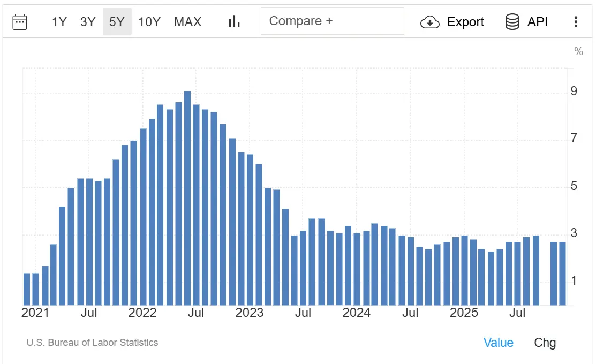Switch the chart display to Chg
Viewport: 596px width, 364px height.
545,343
